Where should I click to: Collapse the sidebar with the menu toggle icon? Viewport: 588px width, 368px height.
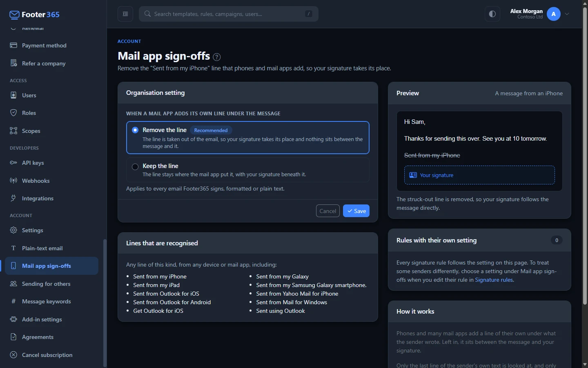click(x=125, y=14)
